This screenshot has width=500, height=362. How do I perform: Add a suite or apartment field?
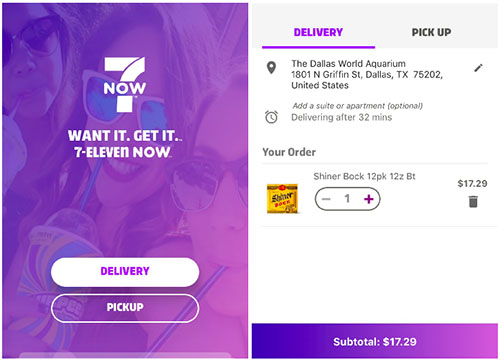(x=358, y=106)
